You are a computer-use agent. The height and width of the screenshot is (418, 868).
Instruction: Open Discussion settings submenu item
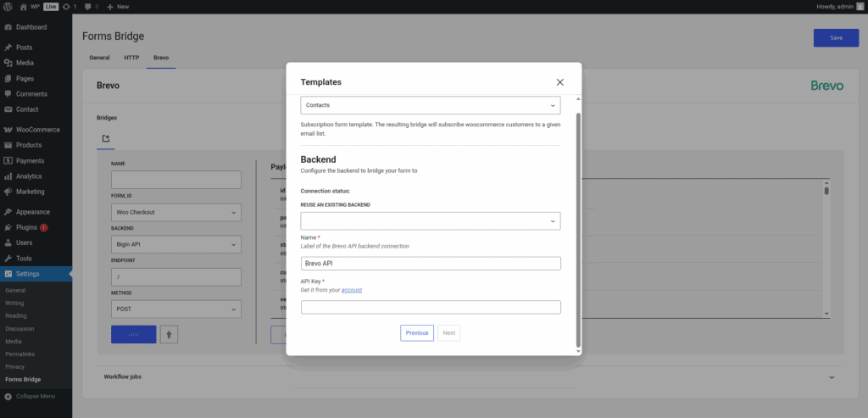tap(19, 328)
